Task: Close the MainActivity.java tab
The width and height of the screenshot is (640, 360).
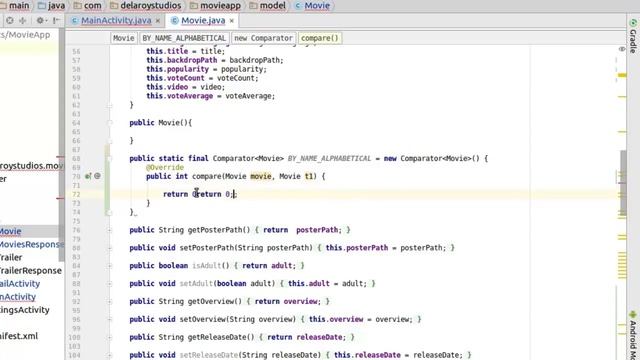Action: coord(158,20)
